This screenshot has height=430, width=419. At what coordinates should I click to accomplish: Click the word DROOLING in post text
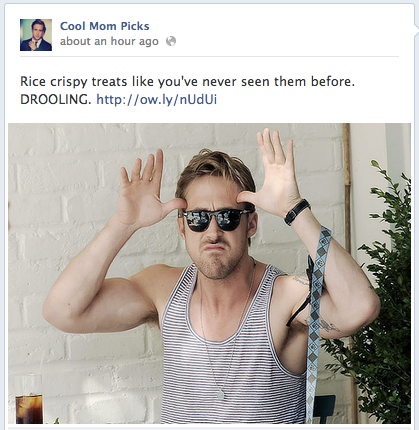(x=56, y=99)
